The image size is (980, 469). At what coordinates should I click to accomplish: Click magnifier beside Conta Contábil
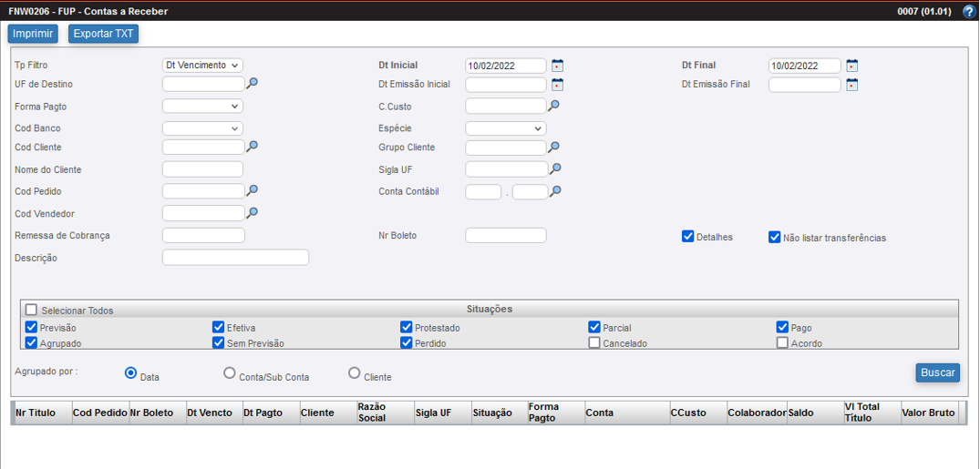555,191
